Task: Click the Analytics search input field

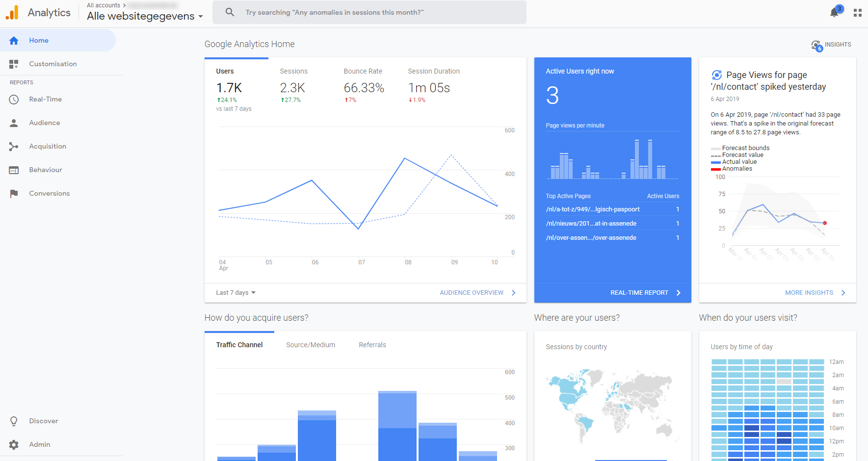Action: [x=369, y=12]
